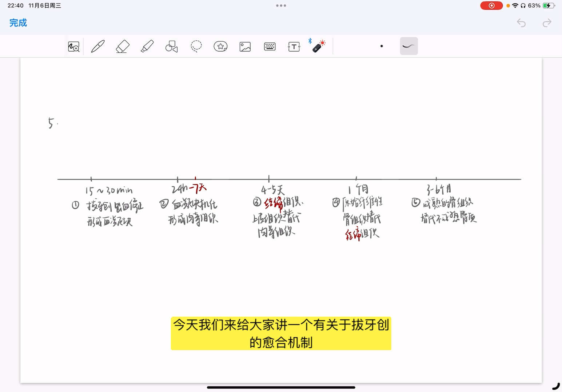Tap the handwritten number 5
The image size is (562, 392).
click(x=51, y=123)
